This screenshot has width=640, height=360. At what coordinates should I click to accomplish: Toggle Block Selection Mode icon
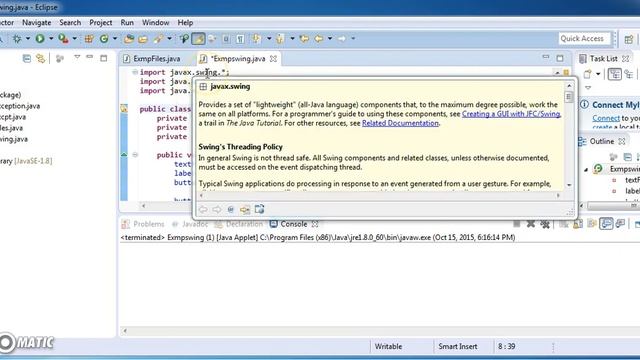point(226,39)
